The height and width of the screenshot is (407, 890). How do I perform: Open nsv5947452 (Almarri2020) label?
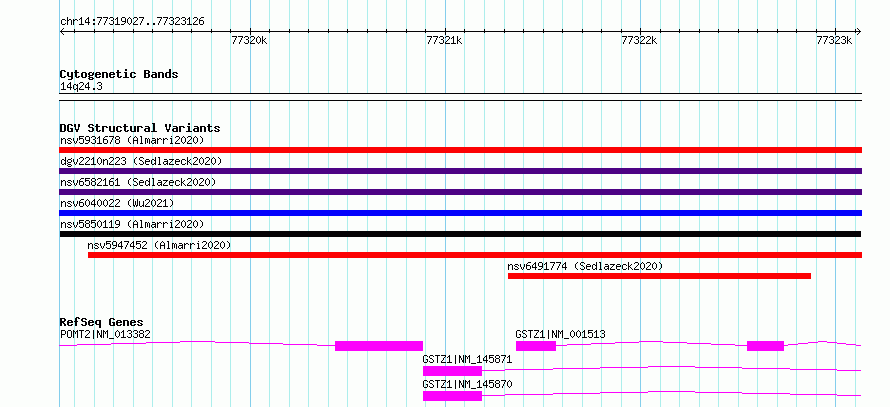tap(159, 245)
